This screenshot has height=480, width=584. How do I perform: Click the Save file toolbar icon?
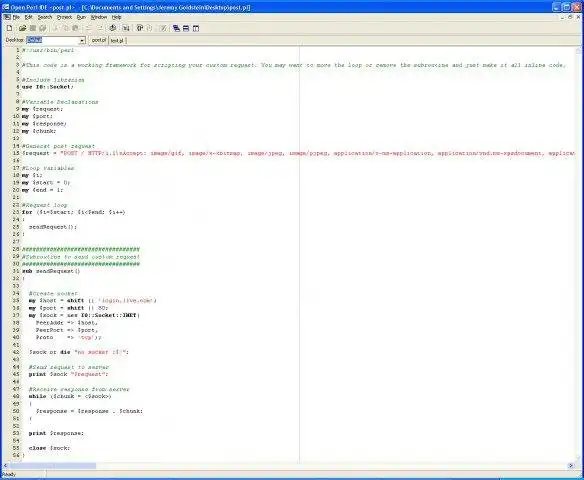coord(33,28)
